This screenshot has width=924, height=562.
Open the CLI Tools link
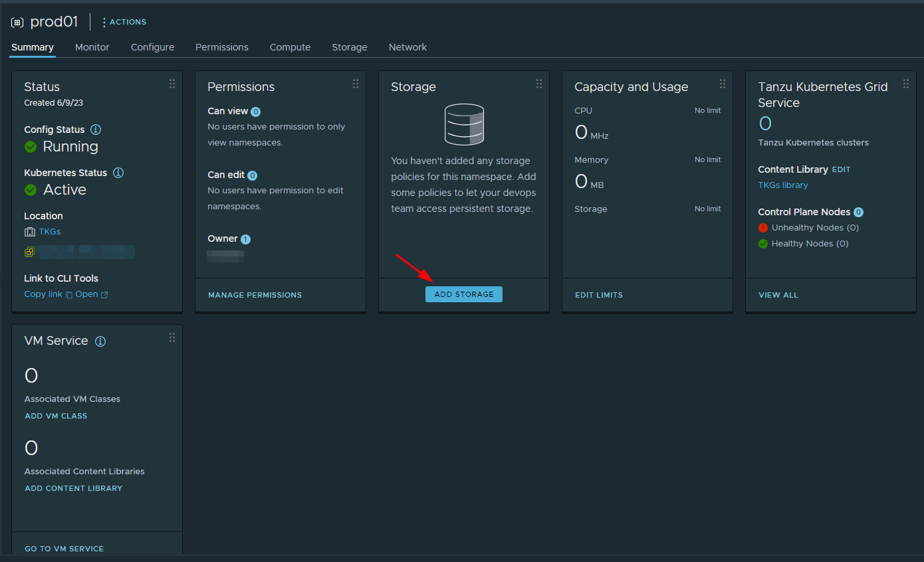[x=86, y=294]
